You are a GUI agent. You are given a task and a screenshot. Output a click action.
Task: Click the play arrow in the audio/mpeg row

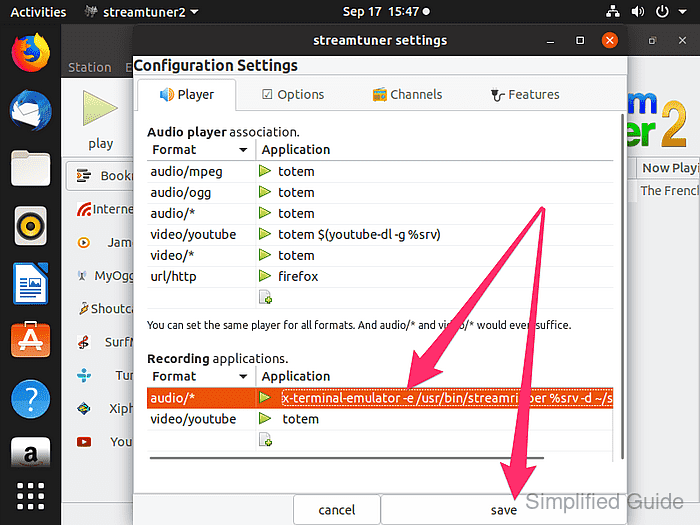(x=265, y=171)
